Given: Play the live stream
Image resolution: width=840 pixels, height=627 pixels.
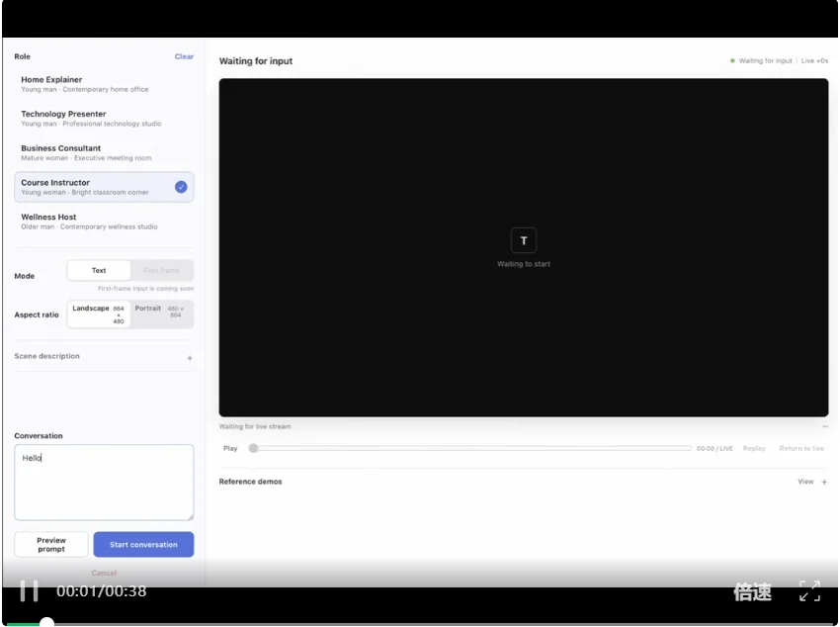Looking at the screenshot, I should coord(230,449).
